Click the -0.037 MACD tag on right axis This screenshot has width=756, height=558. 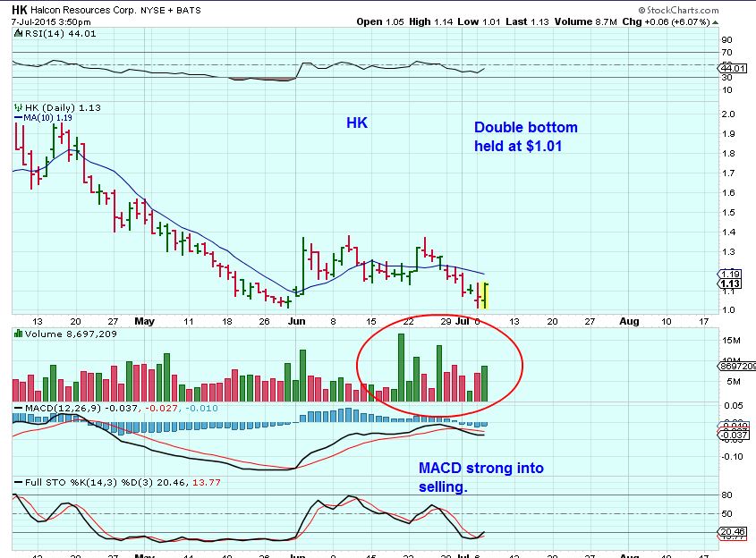tap(734, 435)
